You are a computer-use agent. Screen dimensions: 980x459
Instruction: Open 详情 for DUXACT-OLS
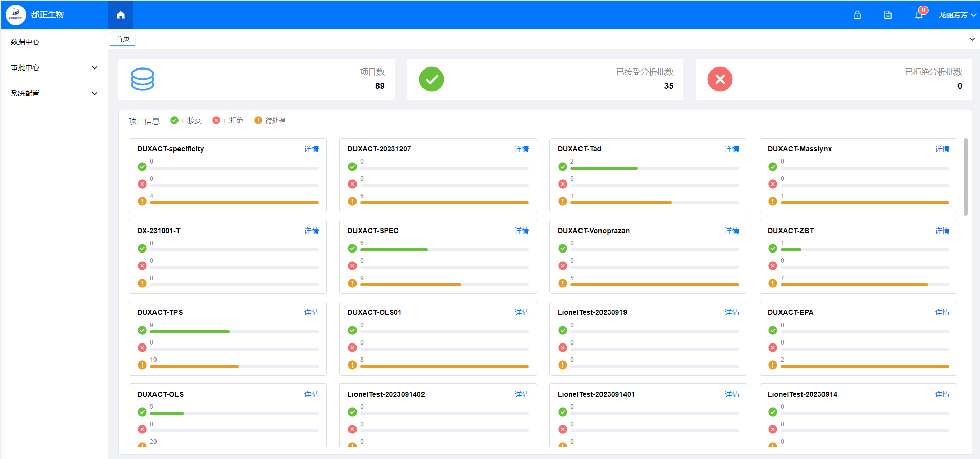311,394
